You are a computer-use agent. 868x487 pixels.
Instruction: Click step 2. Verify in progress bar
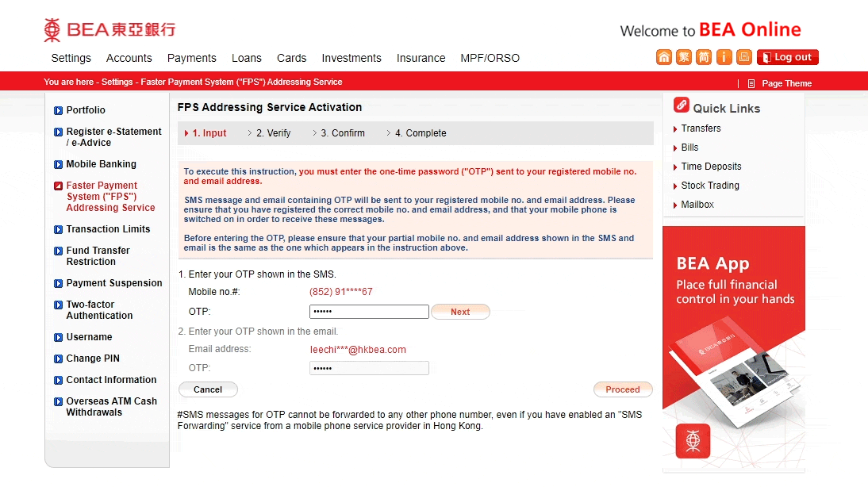(x=274, y=133)
